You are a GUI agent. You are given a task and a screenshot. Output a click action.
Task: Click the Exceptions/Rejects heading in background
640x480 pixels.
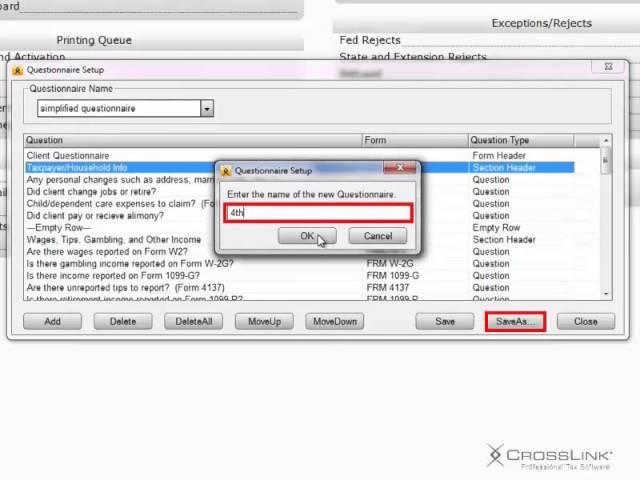coord(542,23)
